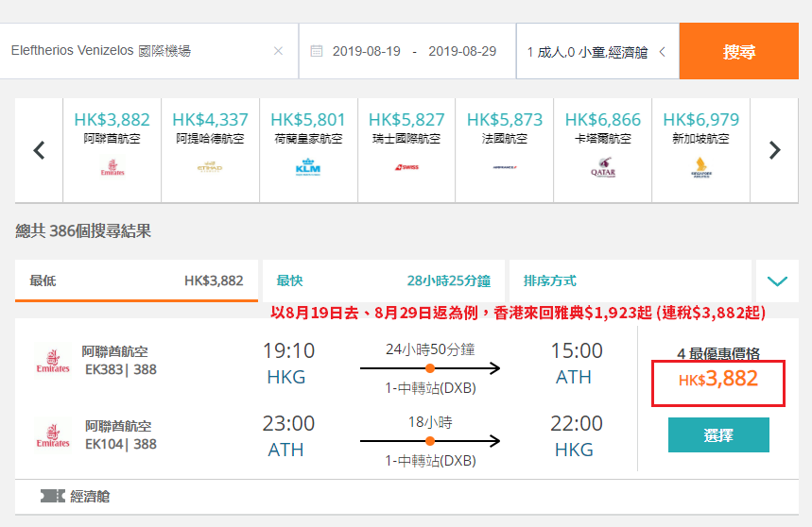
Task: Select the 最低 HK$3,882 sort tab
Action: tap(136, 280)
